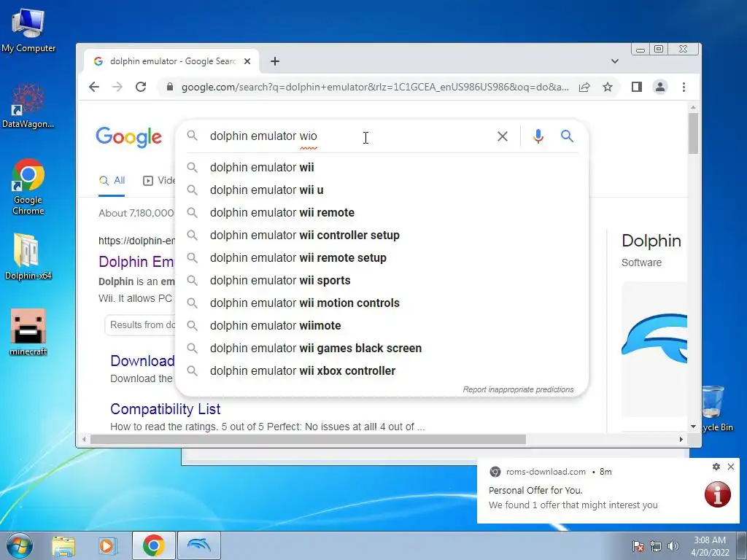Image resolution: width=747 pixels, height=560 pixels.
Task: Select Google Chrome desktop shortcut
Action: coord(28,187)
